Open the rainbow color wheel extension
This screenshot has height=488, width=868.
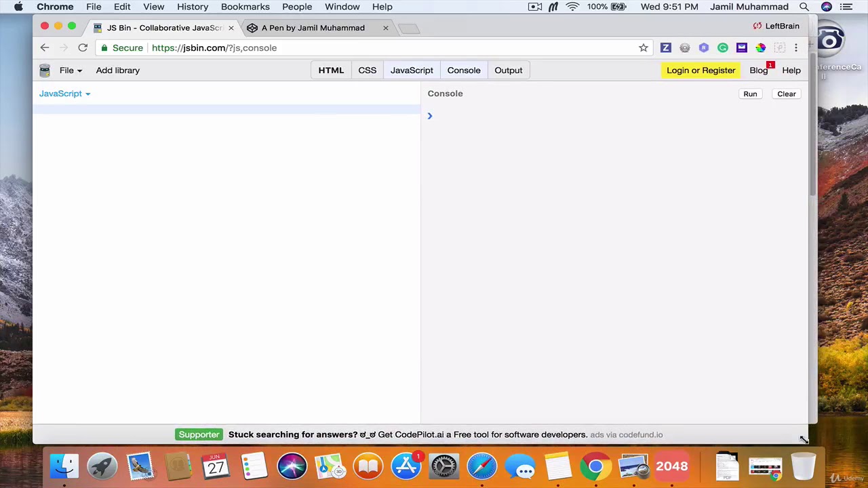pos(761,47)
